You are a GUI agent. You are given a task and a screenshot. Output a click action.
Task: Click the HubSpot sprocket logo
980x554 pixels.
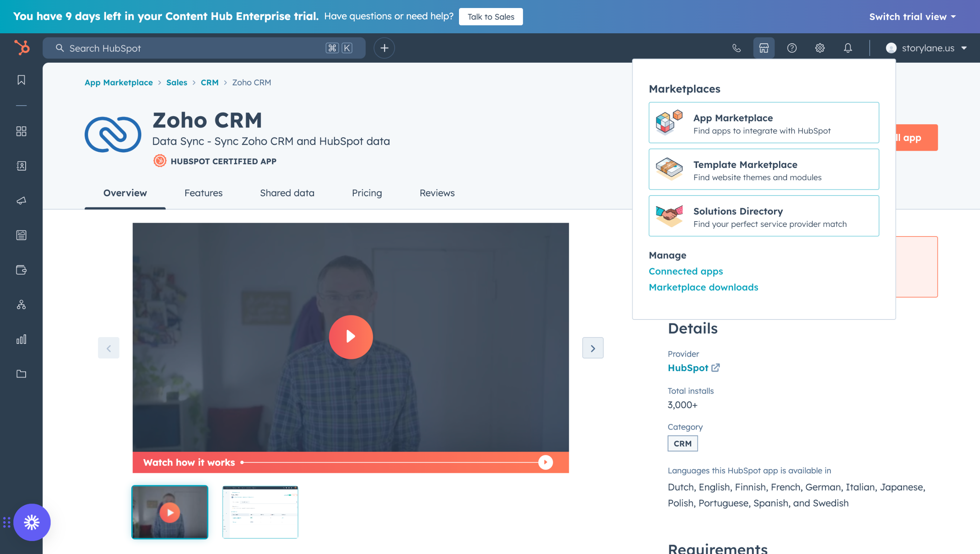point(22,48)
